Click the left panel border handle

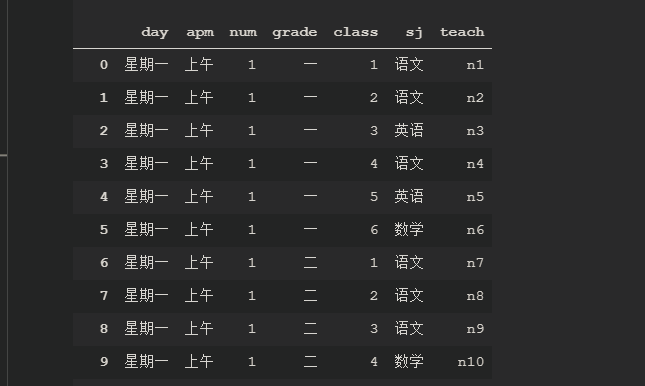coord(3,155)
